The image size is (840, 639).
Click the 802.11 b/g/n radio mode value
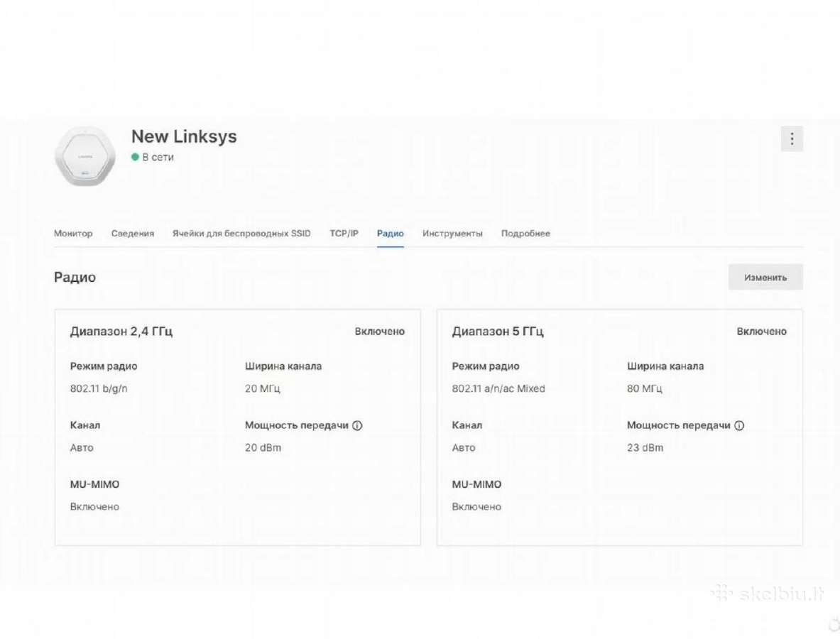point(99,389)
